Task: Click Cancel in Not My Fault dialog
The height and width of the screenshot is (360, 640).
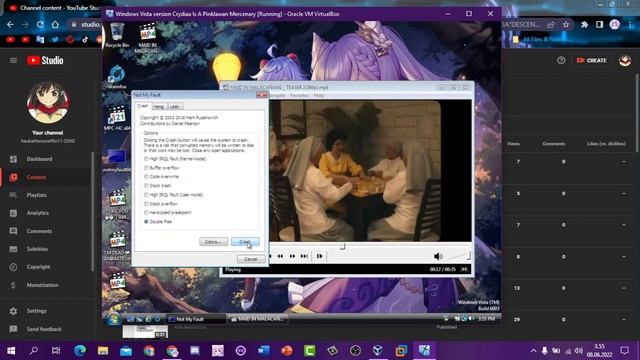Action: click(x=251, y=259)
